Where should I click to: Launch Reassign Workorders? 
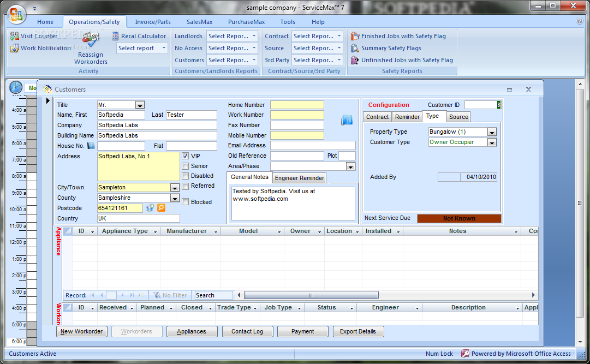click(90, 49)
